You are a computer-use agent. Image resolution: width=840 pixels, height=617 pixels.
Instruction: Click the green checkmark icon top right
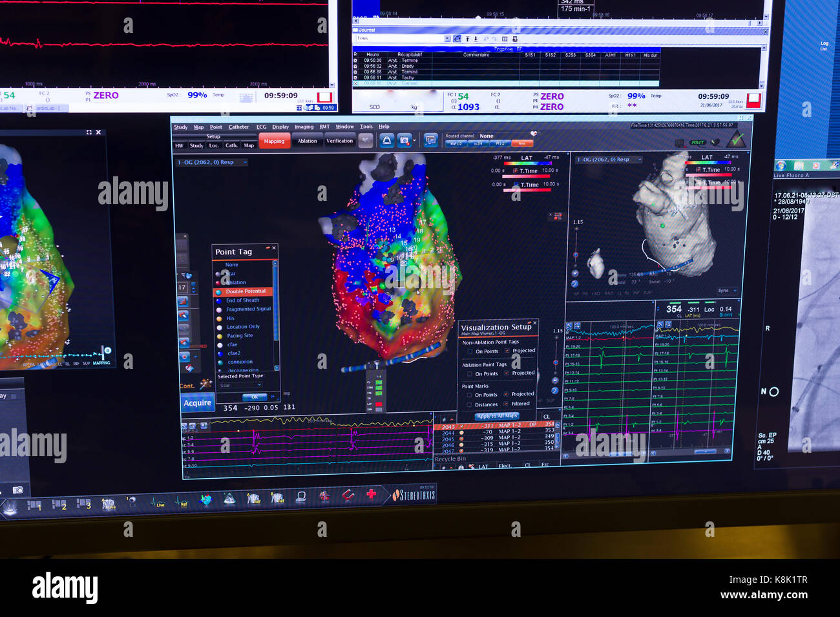click(736, 140)
